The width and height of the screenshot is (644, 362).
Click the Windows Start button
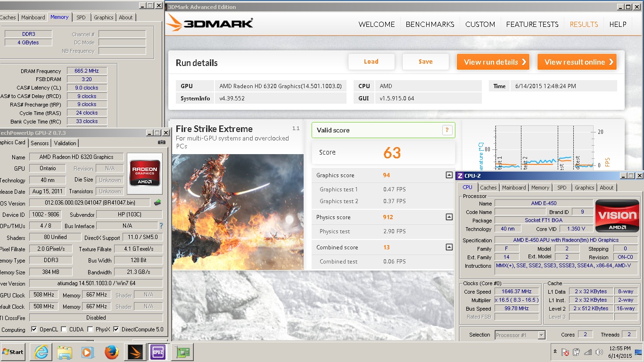tap(13, 352)
